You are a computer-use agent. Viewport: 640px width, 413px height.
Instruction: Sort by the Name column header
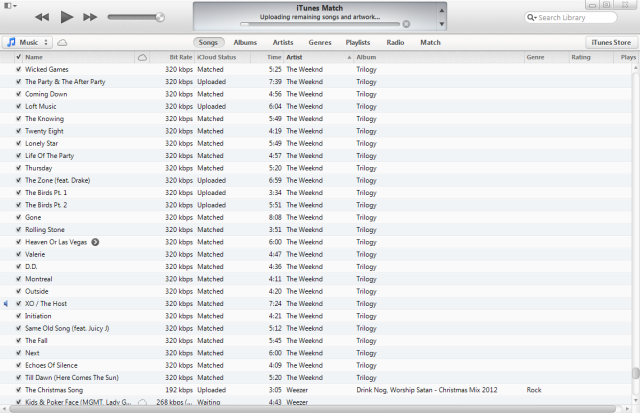[x=79, y=58]
